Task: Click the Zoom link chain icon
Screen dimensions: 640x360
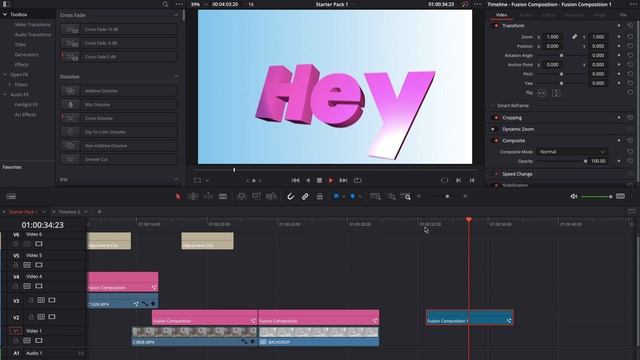Action: pyautogui.click(x=574, y=37)
